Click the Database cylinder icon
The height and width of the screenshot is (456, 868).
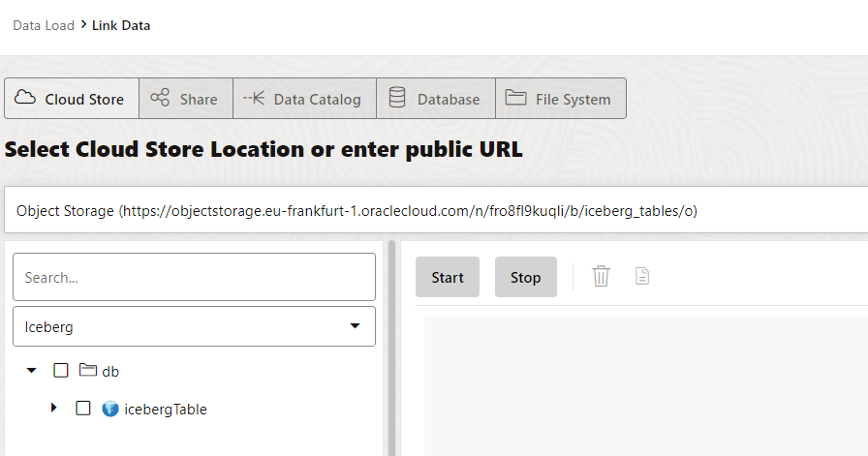pyautogui.click(x=397, y=99)
